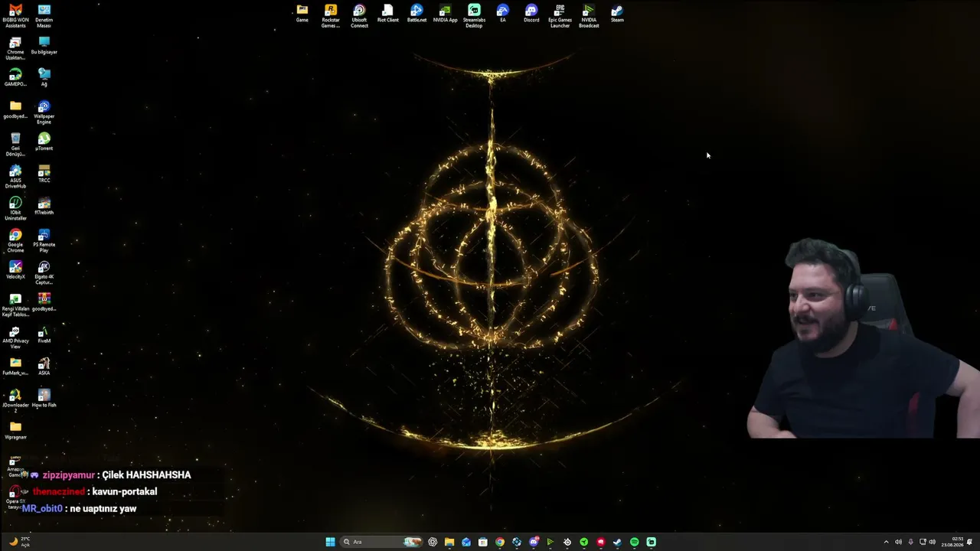Screen dimensions: 980x551
Task: Launch the EA app desktop shortcut
Action: (x=502, y=14)
